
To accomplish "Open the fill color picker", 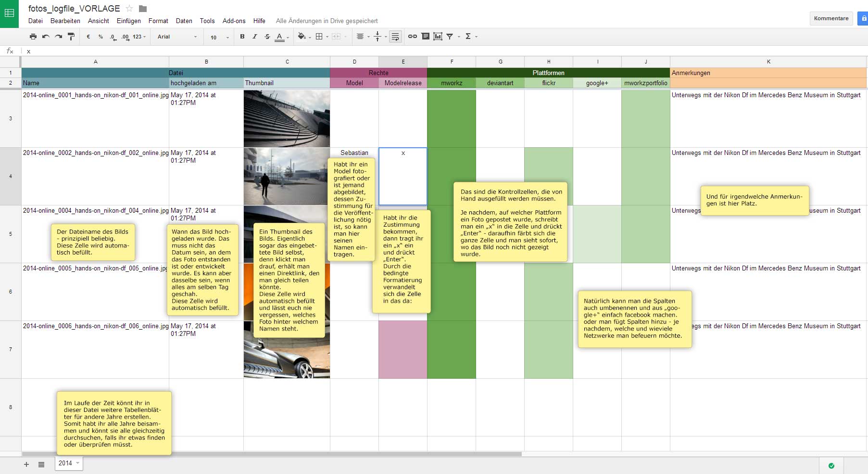I will pyautogui.click(x=302, y=37).
